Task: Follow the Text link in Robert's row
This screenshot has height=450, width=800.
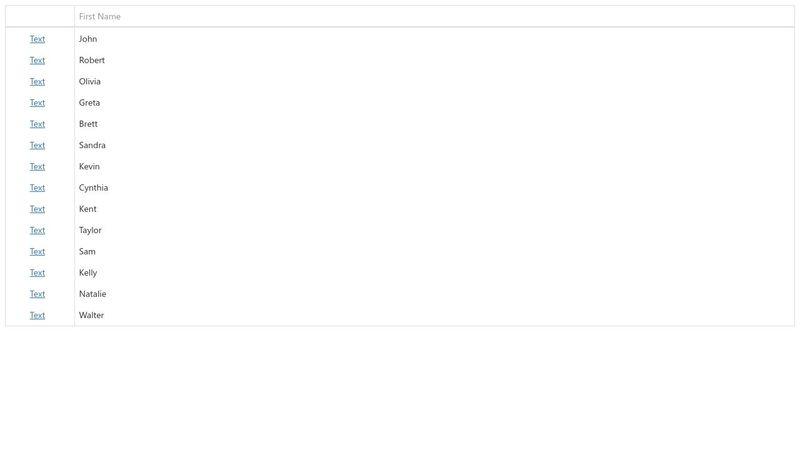Action: (x=37, y=60)
